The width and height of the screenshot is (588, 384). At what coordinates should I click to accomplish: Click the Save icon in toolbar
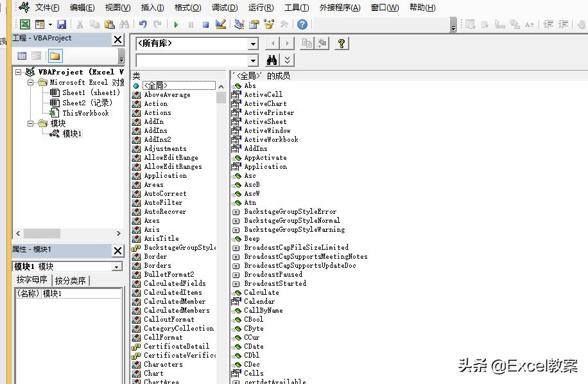pyautogui.click(x=62, y=24)
